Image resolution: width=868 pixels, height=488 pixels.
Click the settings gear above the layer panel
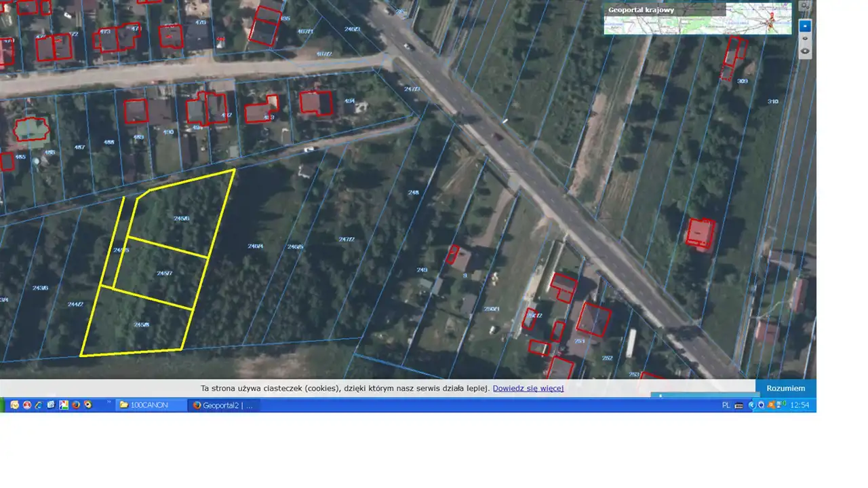tap(805, 6)
